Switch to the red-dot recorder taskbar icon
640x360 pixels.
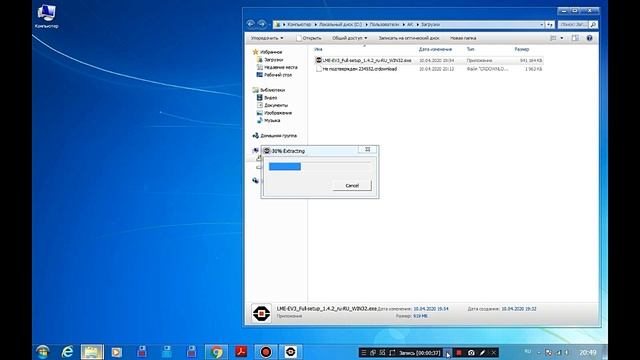(x=266, y=352)
